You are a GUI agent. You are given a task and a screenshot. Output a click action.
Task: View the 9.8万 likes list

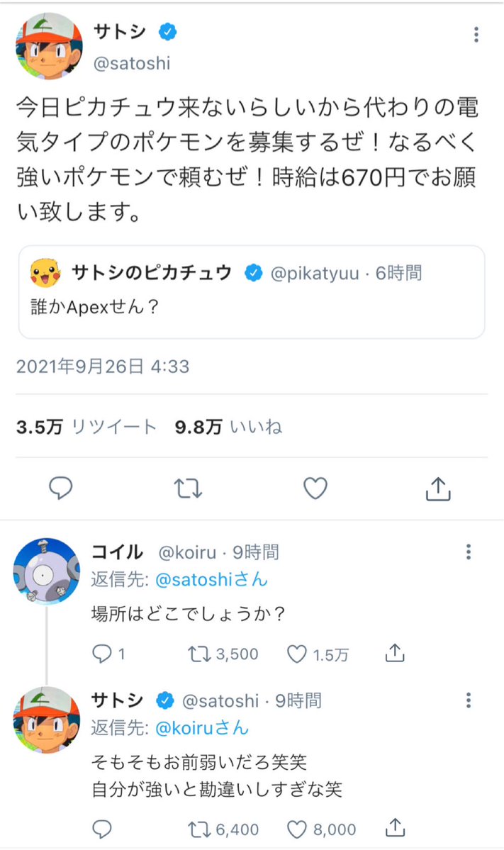[x=227, y=425]
